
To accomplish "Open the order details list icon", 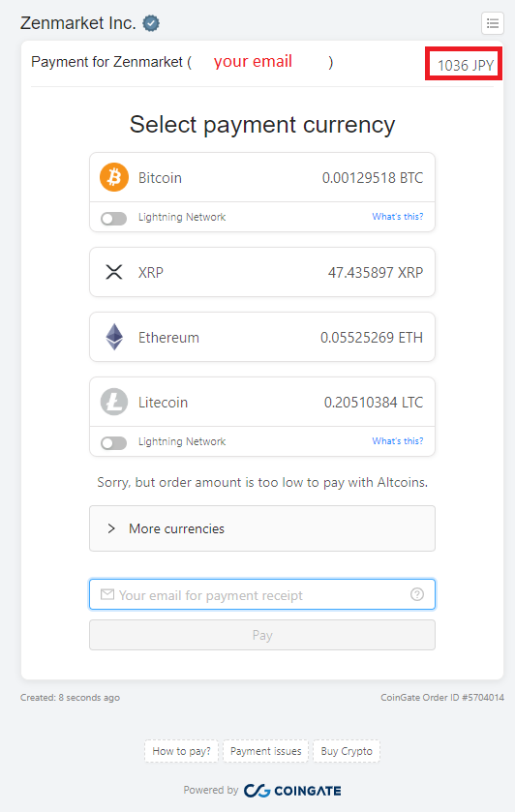I will [x=492, y=23].
